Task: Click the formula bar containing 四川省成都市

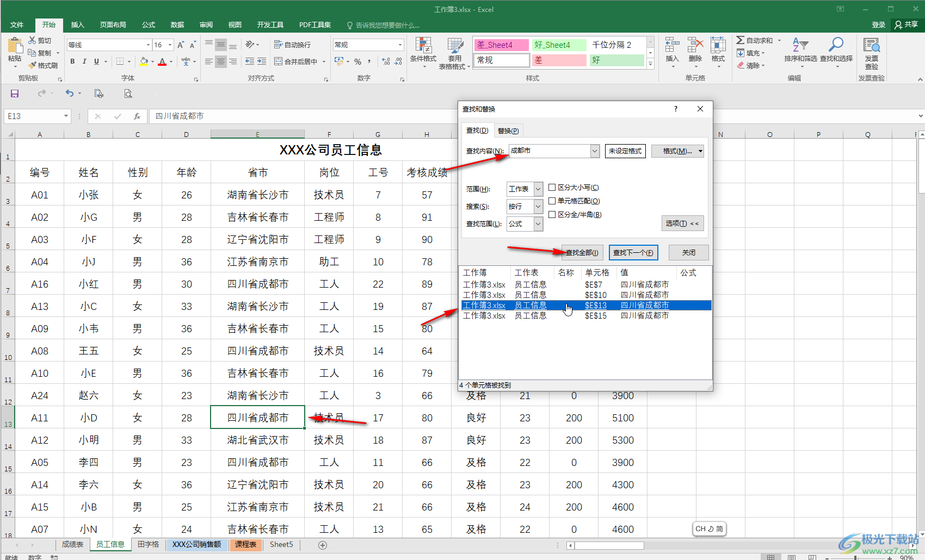Action: coord(533,116)
